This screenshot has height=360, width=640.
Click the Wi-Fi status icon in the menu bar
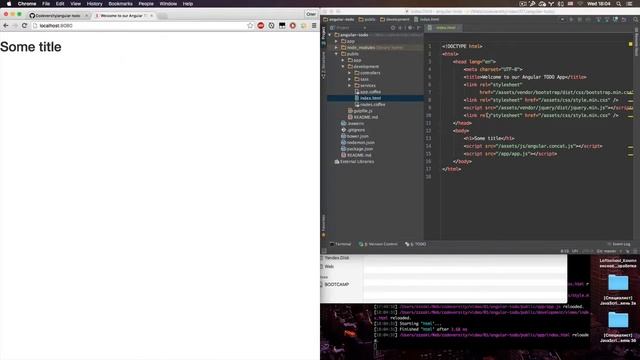point(580,4)
